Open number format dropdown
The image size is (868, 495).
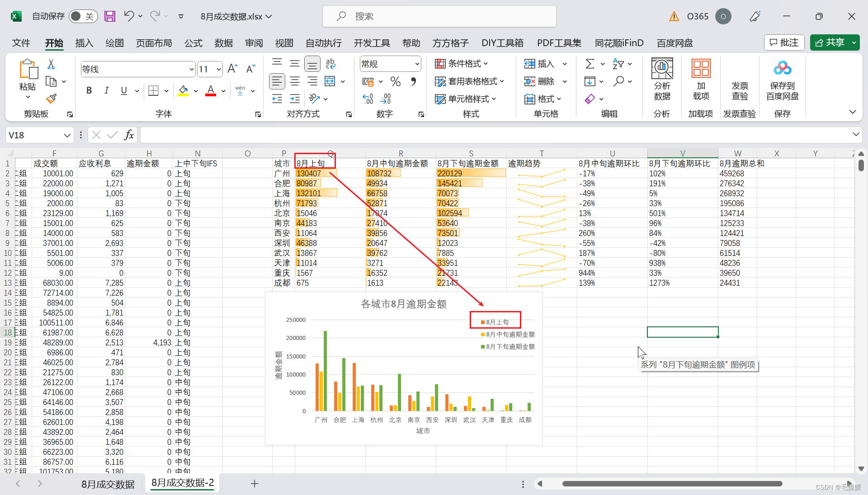pos(417,64)
